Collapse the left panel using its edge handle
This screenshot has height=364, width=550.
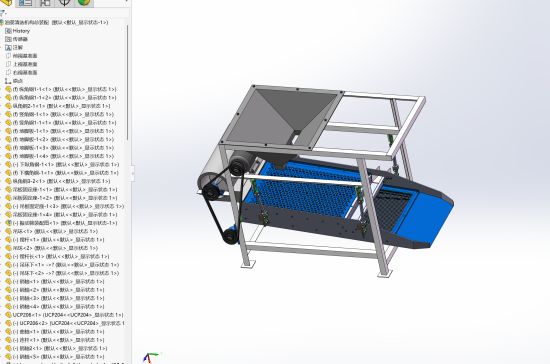click(133, 173)
